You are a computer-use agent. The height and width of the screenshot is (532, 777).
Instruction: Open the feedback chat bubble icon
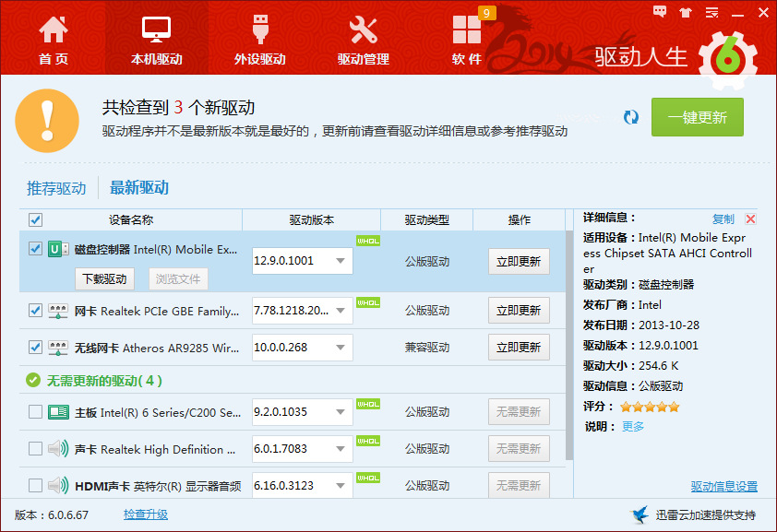pos(660,12)
